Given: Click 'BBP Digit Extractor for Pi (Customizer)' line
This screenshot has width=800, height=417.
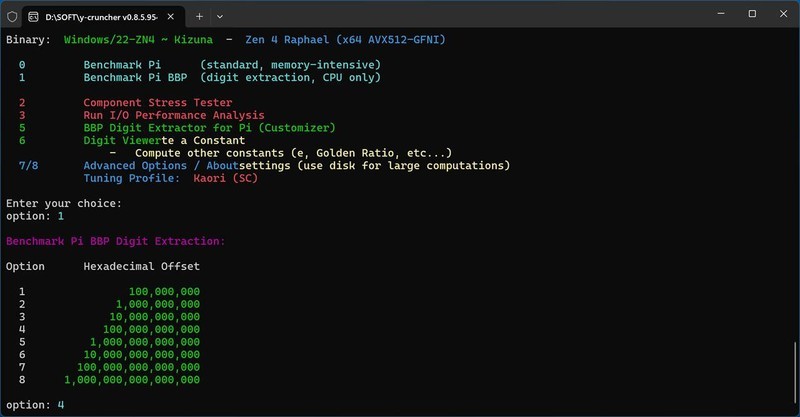Looking at the screenshot, I should pos(210,128).
